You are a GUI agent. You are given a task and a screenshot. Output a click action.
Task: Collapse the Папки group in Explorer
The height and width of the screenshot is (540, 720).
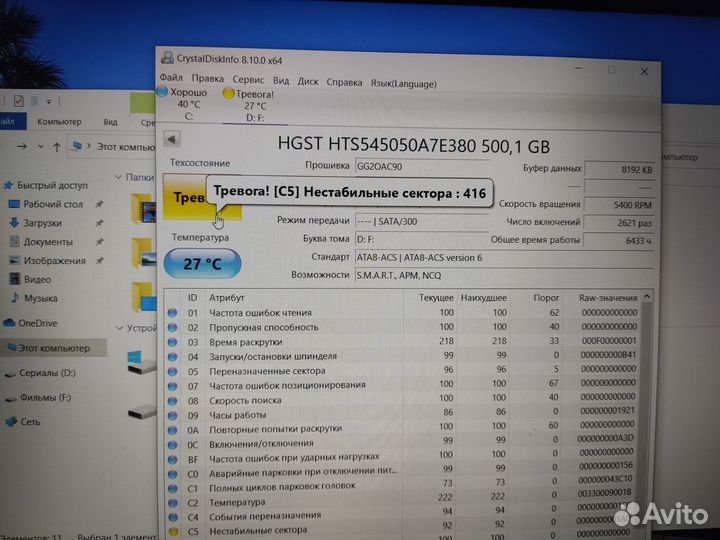tap(118, 177)
